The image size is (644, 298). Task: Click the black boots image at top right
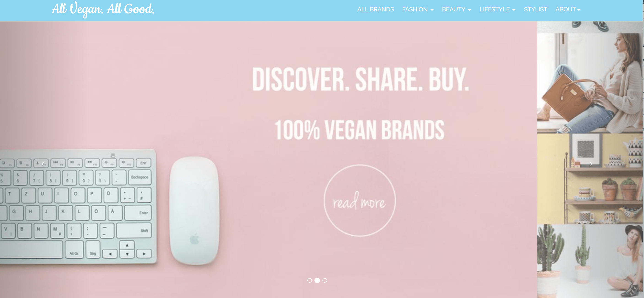590,27
